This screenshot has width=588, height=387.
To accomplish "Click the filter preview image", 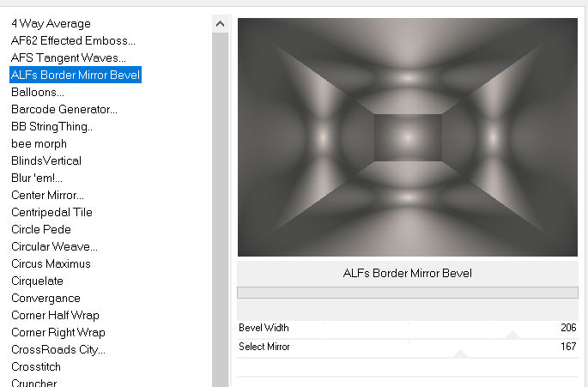I will 407,137.
